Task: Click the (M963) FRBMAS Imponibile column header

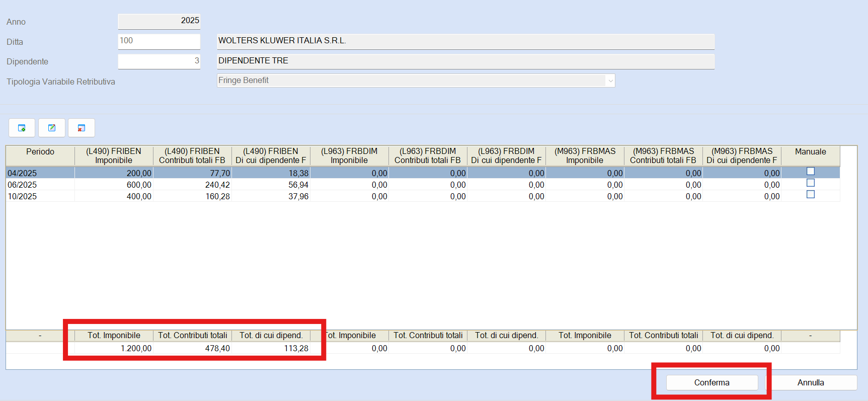Action: pos(585,156)
